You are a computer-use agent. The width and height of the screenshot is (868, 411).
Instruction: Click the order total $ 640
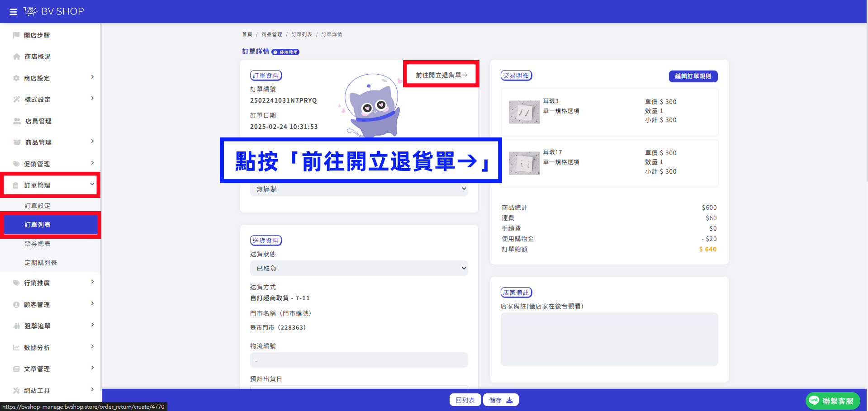(708, 249)
